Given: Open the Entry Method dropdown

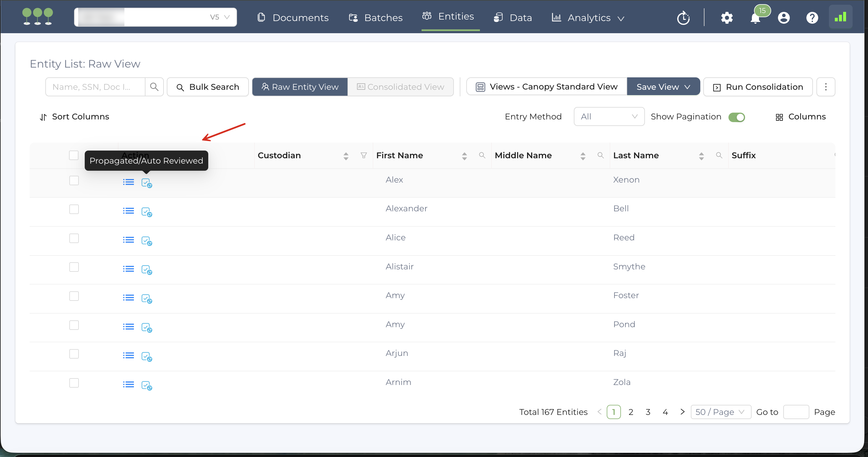Looking at the screenshot, I should [609, 116].
